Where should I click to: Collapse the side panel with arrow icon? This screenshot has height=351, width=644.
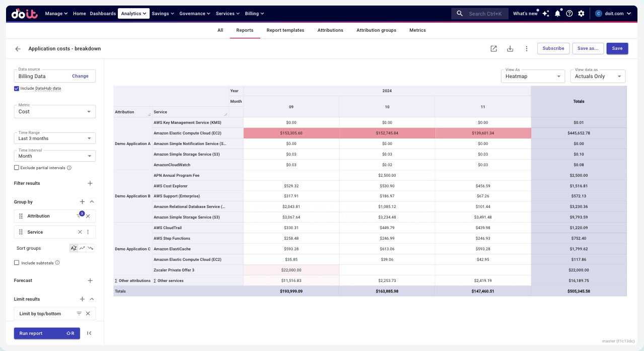coord(89,333)
